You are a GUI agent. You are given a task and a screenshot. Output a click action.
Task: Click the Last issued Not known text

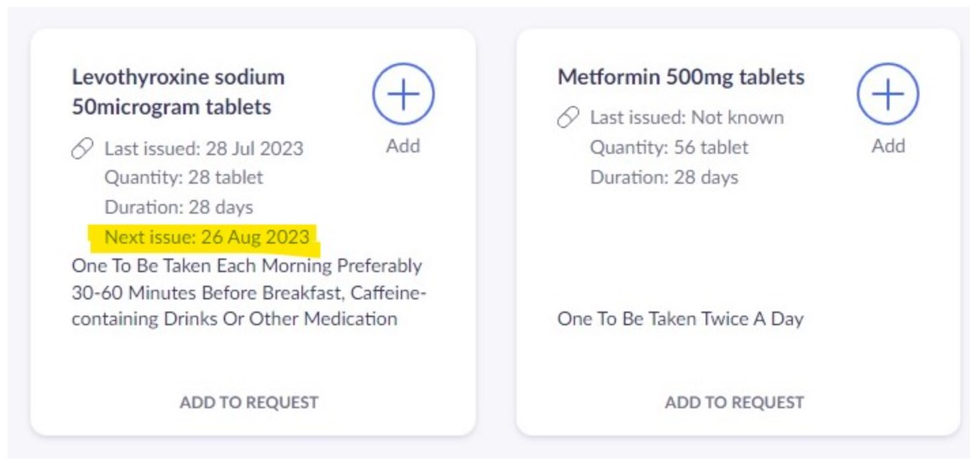pos(686,118)
